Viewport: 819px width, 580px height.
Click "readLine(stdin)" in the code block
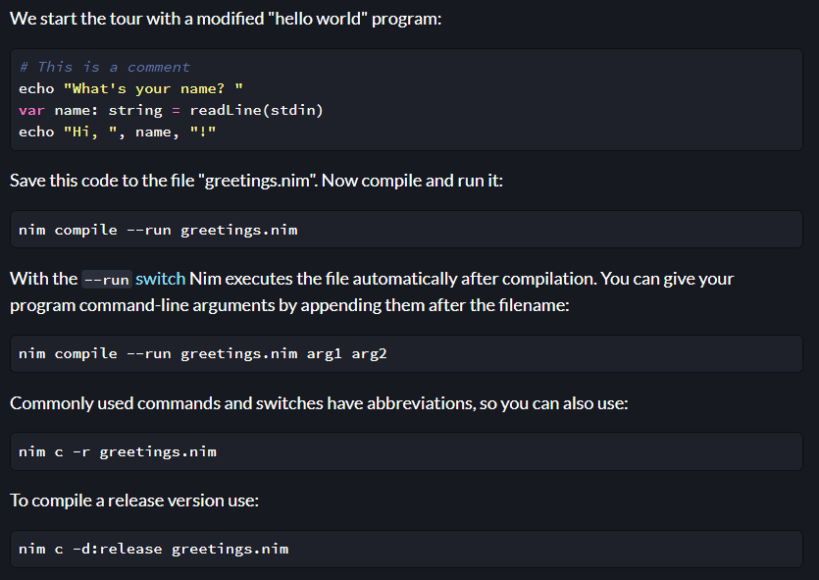coord(256,110)
